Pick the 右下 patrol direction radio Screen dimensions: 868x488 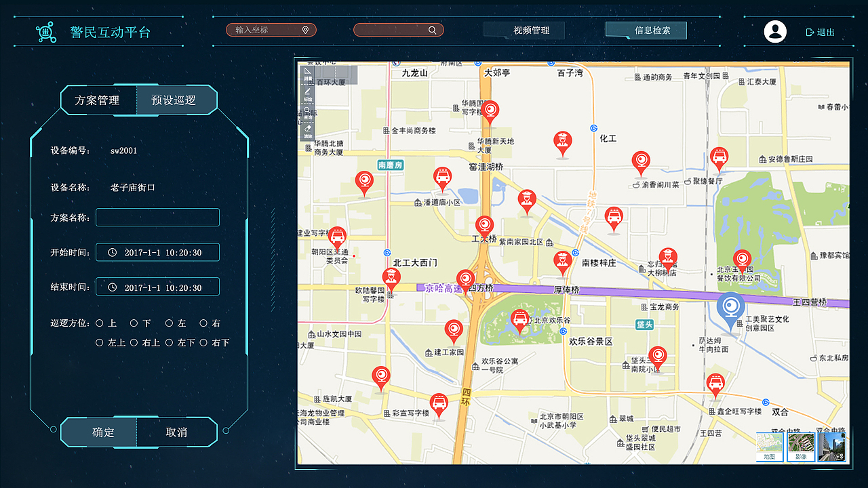coord(203,343)
